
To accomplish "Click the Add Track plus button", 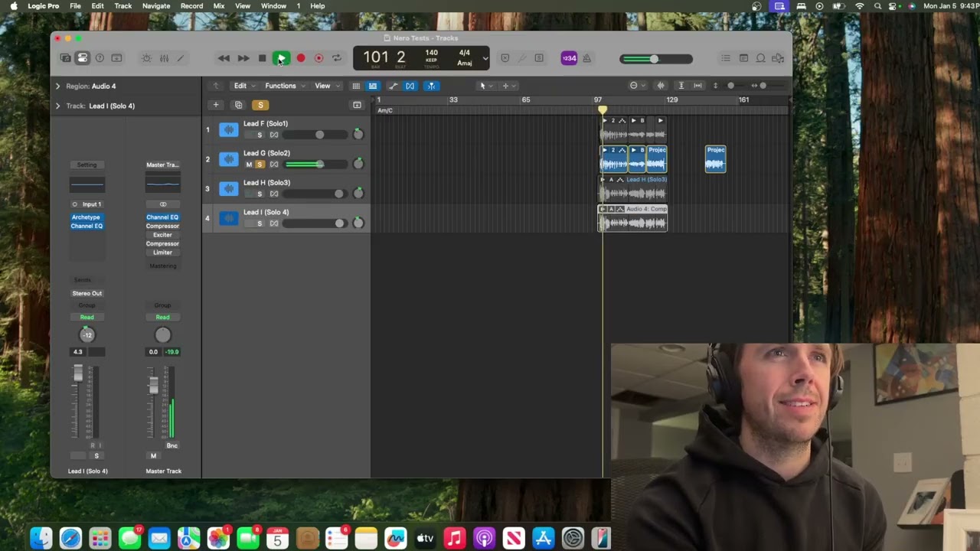I will pyautogui.click(x=216, y=105).
